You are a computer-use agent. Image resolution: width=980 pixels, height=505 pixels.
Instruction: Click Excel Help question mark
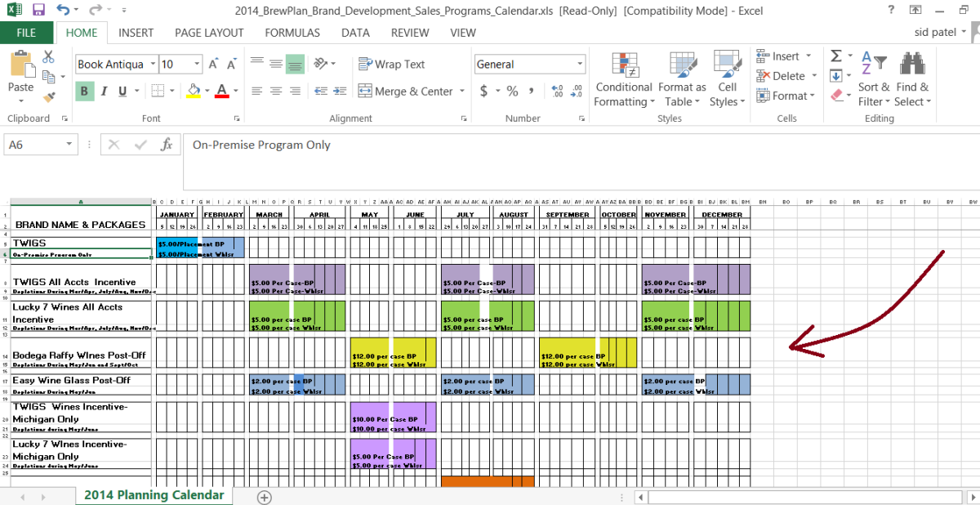(x=891, y=10)
